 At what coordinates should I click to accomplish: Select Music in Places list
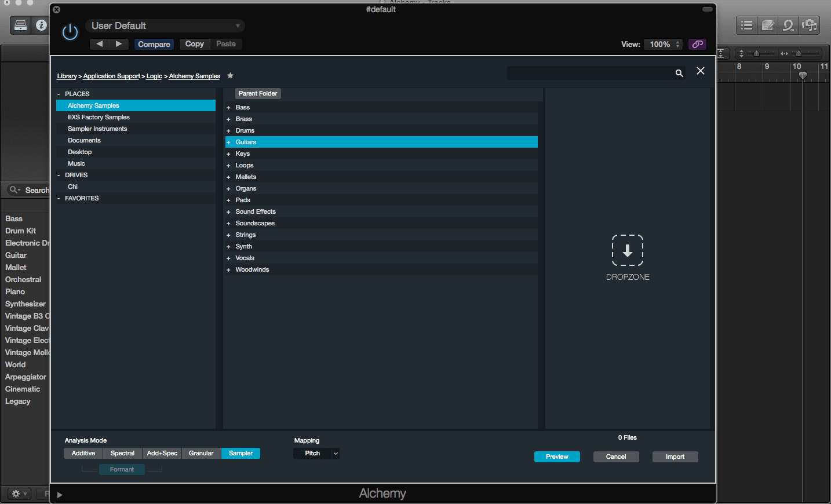point(136,163)
